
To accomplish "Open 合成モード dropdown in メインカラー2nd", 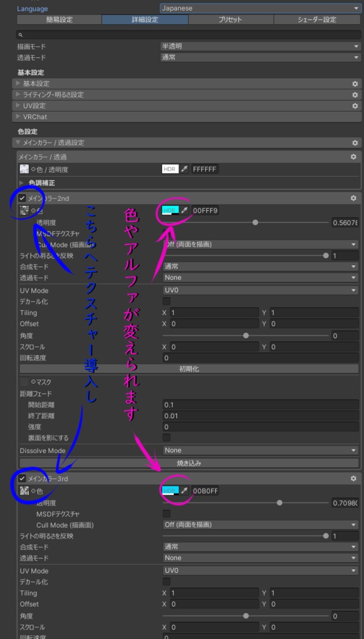I will (x=261, y=266).
